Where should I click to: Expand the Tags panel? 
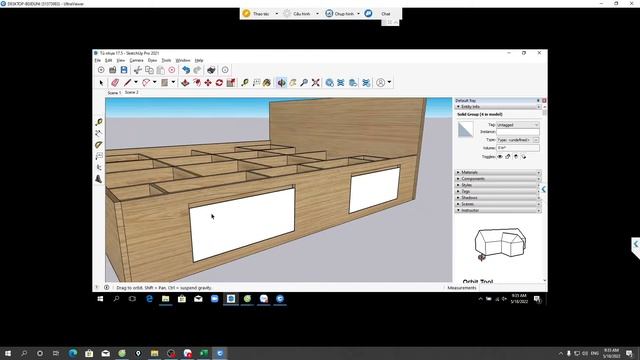498,191
